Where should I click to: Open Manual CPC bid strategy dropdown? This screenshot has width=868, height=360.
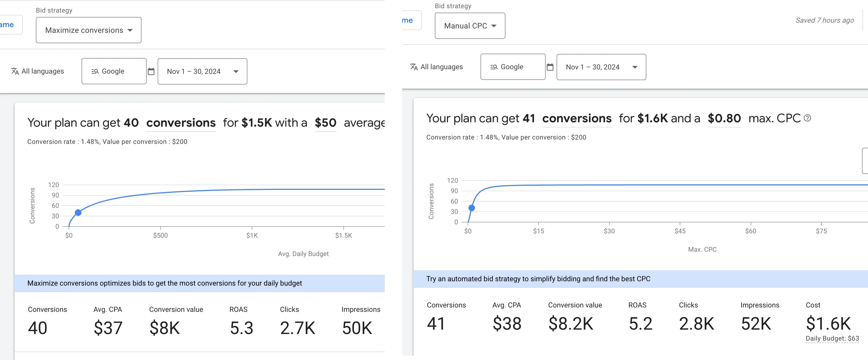(470, 26)
